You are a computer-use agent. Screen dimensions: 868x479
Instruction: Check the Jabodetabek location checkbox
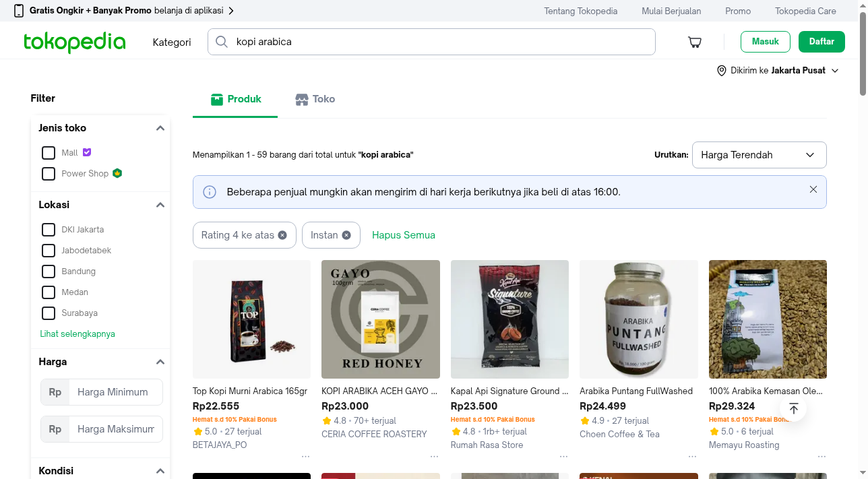coord(49,251)
